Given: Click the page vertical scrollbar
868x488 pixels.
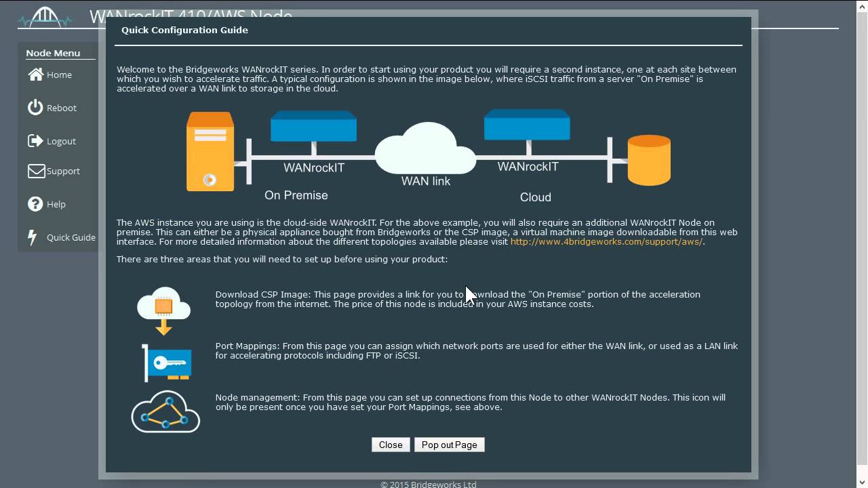Looking at the screenshot, I should point(861,244).
